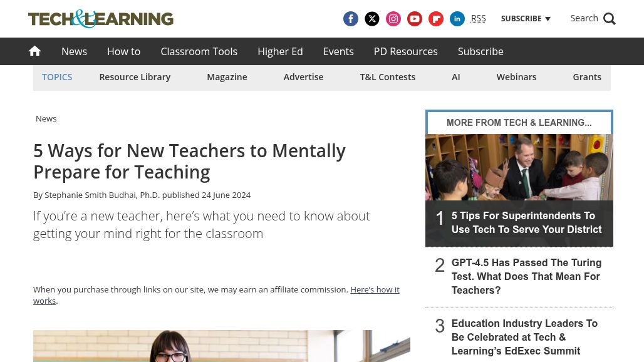This screenshot has height=362, width=644.
Task: Select the How to menu item
Action: pos(123,51)
